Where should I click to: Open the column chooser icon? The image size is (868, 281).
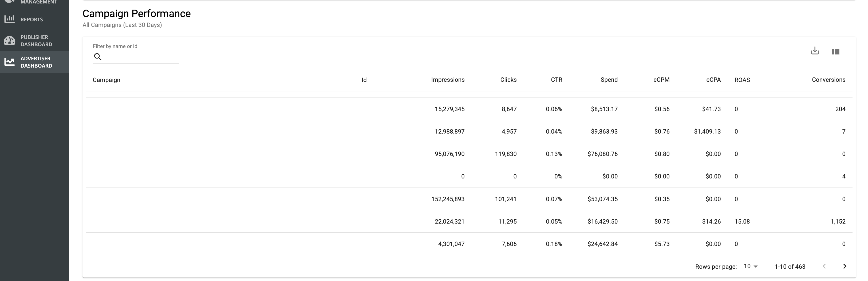(x=836, y=52)
